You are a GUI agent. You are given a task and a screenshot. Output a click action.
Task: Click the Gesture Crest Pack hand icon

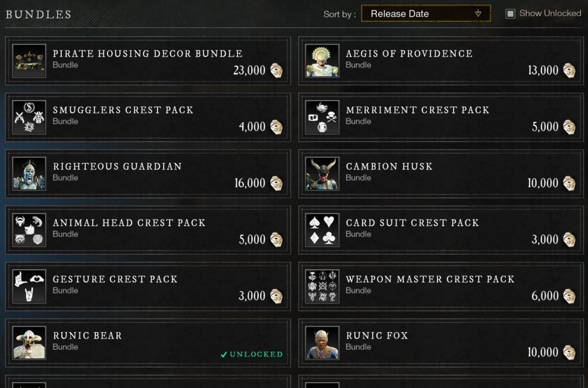tap(29, 285)
